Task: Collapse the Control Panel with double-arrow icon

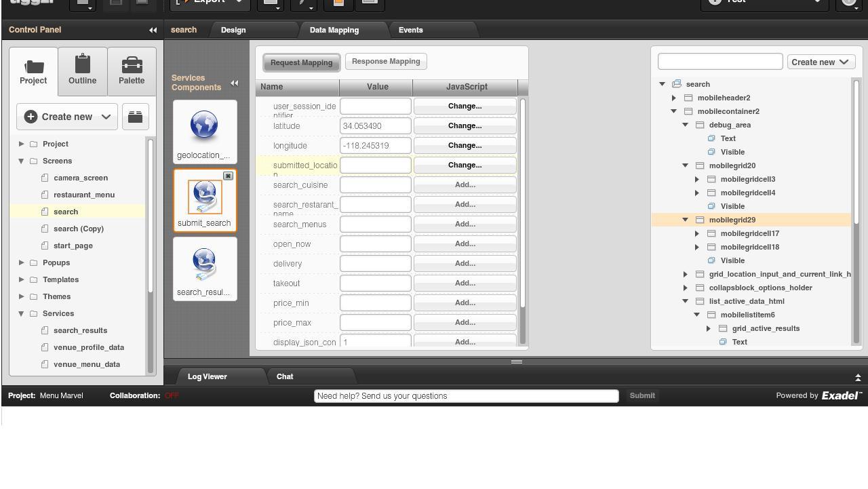Action: point(153,30)
